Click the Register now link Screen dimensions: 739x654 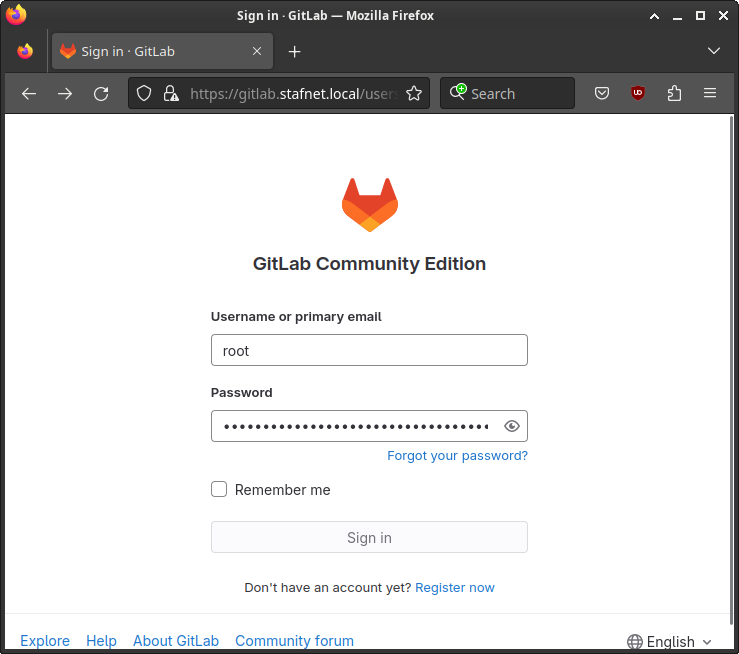455,587
